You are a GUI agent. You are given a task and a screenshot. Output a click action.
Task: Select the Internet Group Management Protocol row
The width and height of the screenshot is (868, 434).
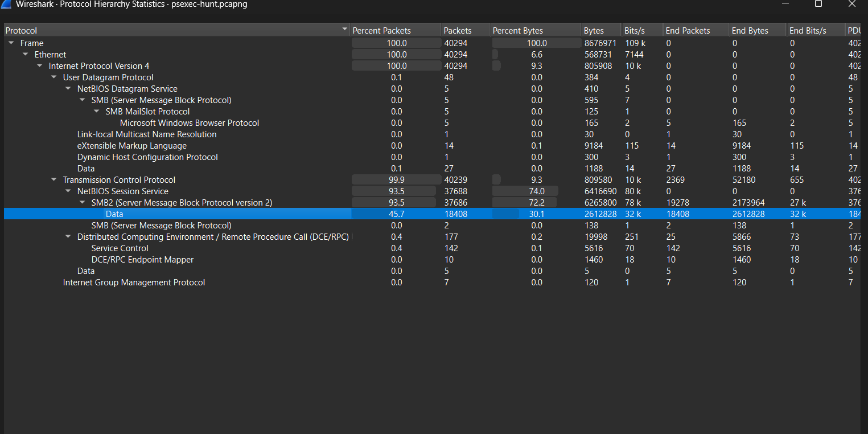pos(433,282)
